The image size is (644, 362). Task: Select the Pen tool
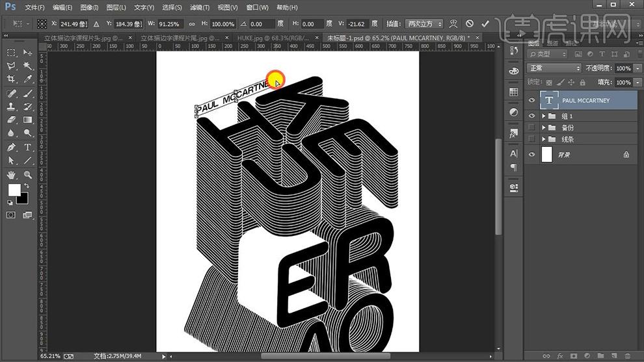point(11,148)
